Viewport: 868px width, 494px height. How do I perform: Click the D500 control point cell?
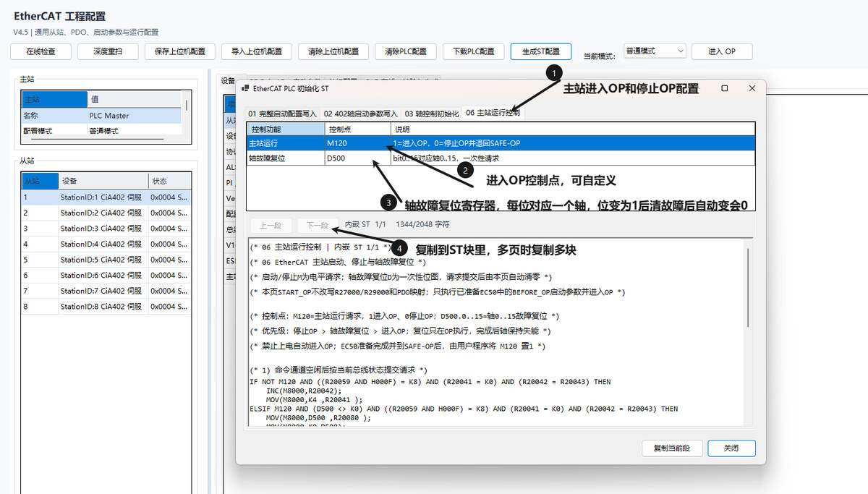358,158
